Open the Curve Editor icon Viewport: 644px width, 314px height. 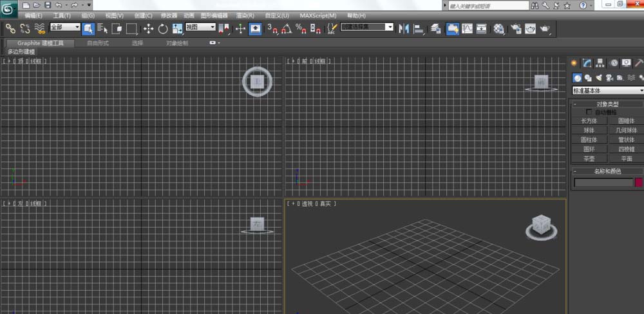466,28
